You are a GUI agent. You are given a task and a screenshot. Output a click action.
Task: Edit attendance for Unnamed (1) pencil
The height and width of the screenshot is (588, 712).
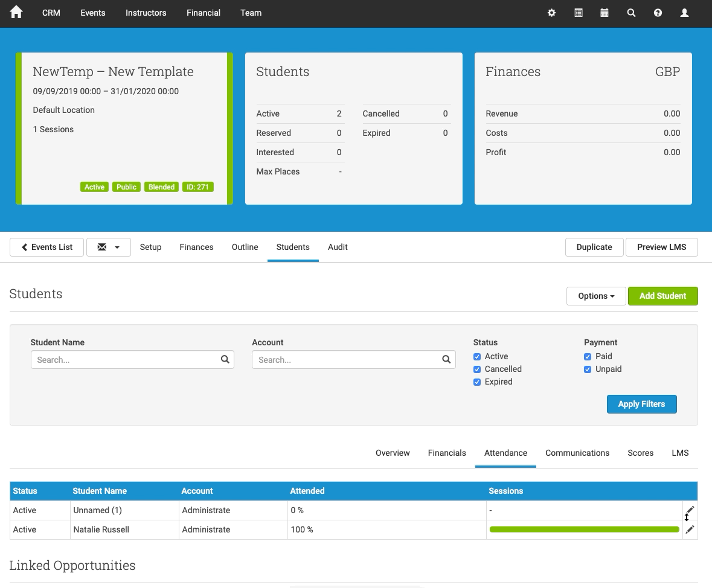pyautogui.click(x=690, y=510)
